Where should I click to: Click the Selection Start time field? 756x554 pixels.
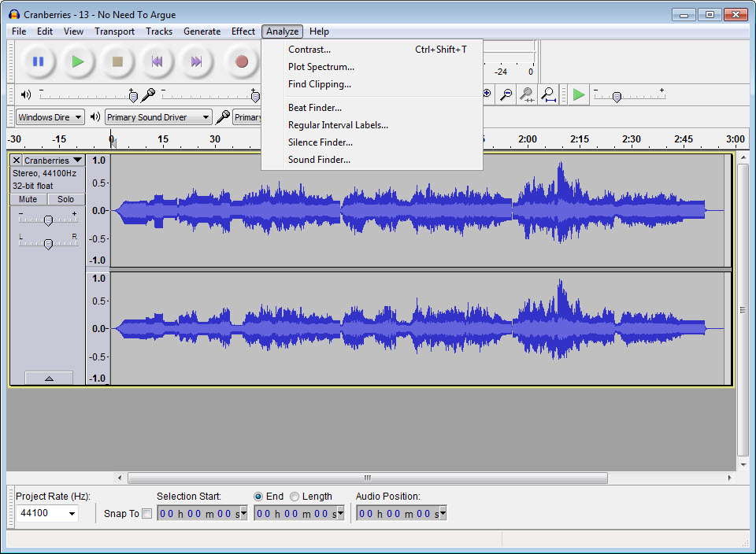click(198, 514)
